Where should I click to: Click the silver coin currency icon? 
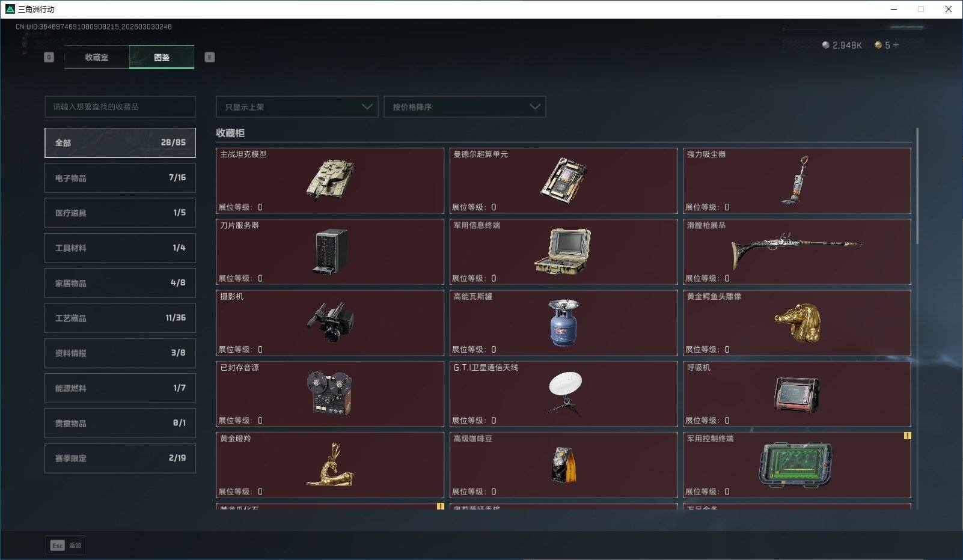tap(825, 44)
